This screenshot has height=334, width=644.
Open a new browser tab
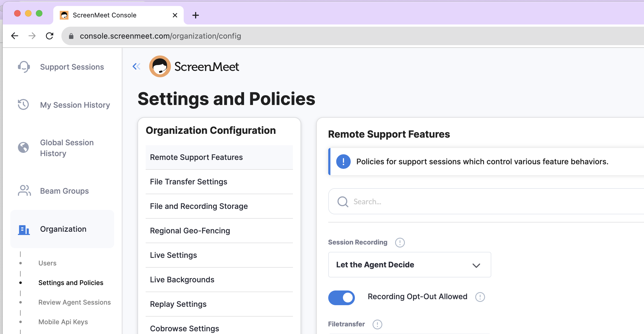tap(196, 15)
